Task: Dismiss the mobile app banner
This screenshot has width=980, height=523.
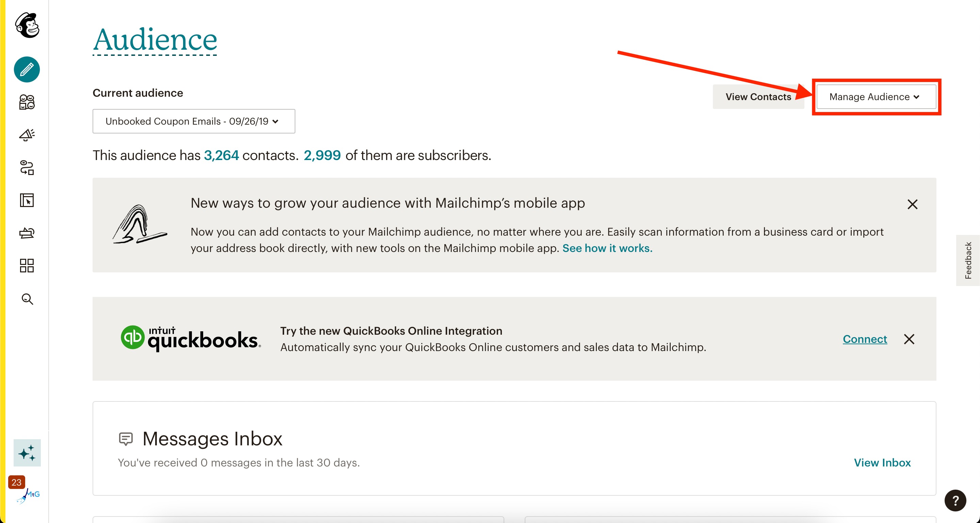Action: pos(912,204)
